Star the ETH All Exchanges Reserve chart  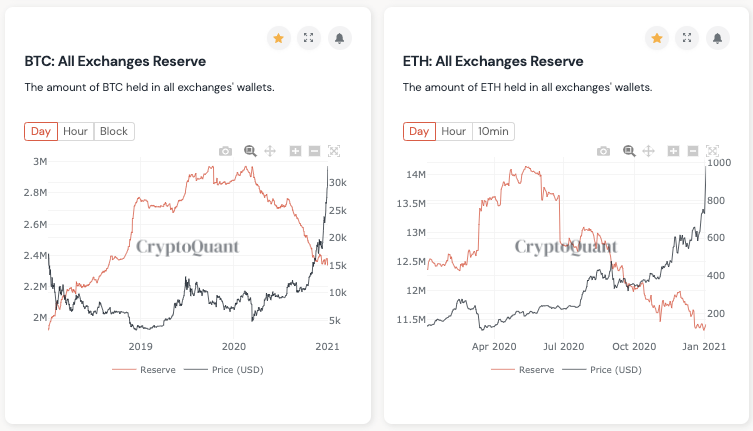click(x=657, y=38)
